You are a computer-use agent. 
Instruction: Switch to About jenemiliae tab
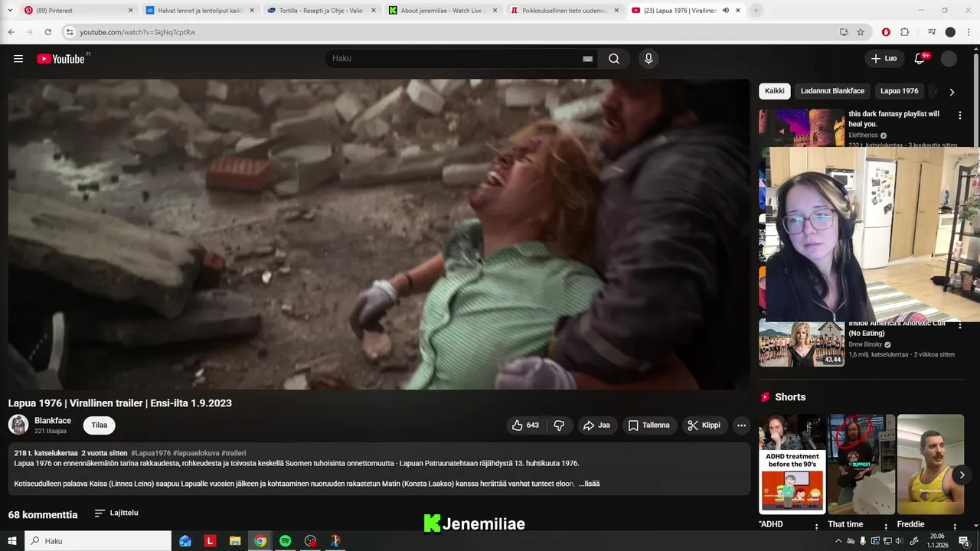[x=443, y=11]
